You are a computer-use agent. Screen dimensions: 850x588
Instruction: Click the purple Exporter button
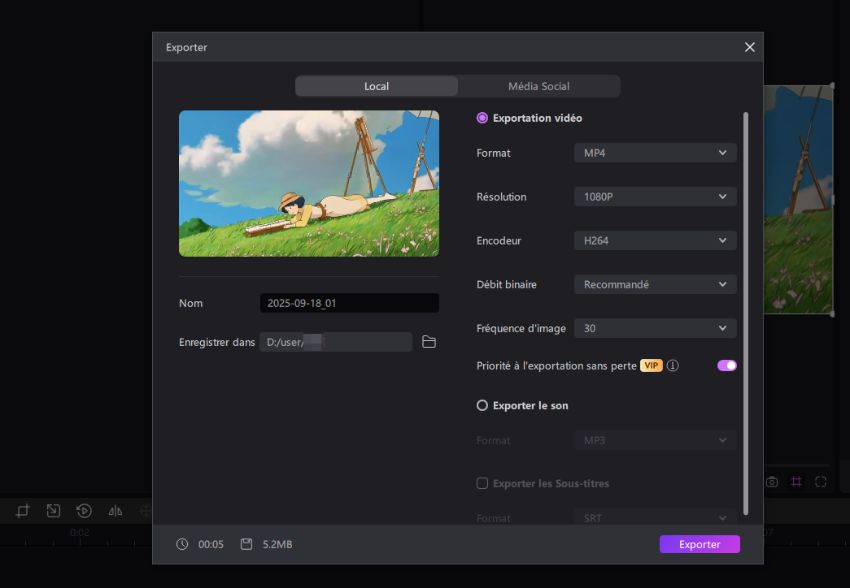(x=699, y=544)
